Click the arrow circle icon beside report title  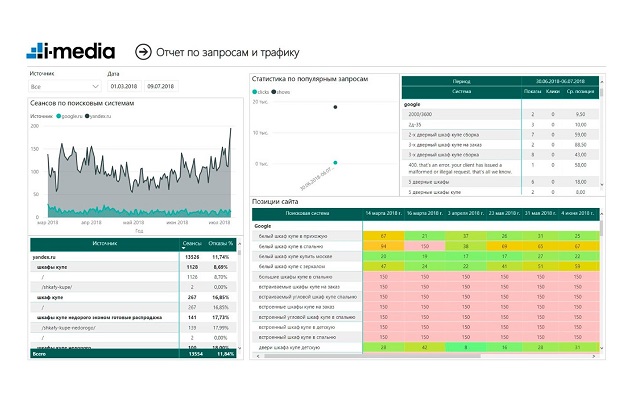click(143, 52)
